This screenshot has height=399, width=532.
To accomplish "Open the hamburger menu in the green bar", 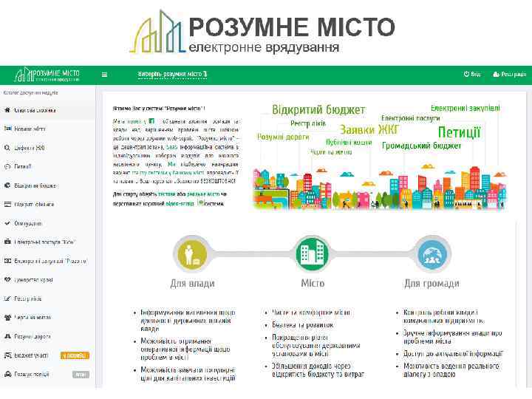I will 104,75.
